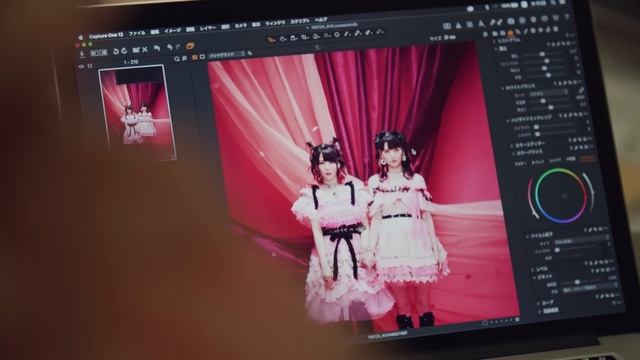Screen dimensions: 640x360
Task: Expand the カーブ panel
Action: [x=538, y=304]
